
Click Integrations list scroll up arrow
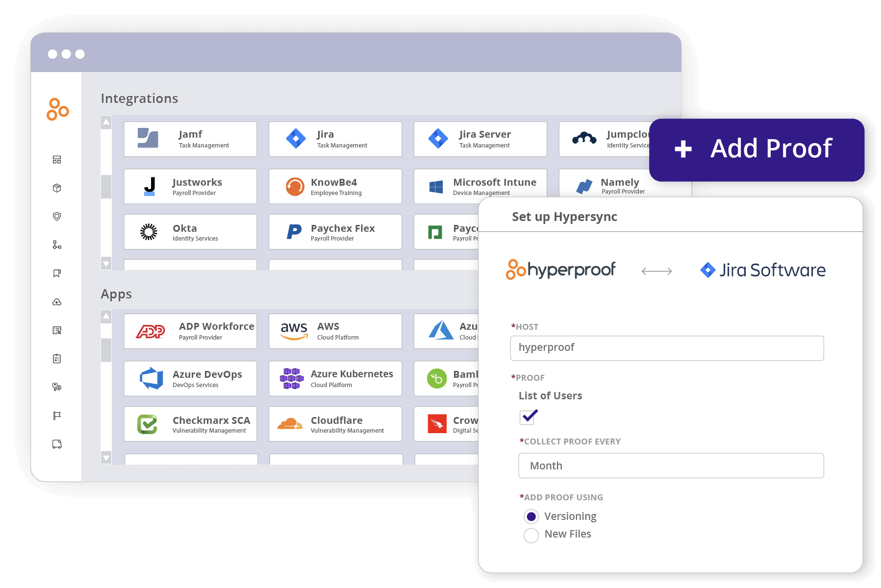point(106,122)
